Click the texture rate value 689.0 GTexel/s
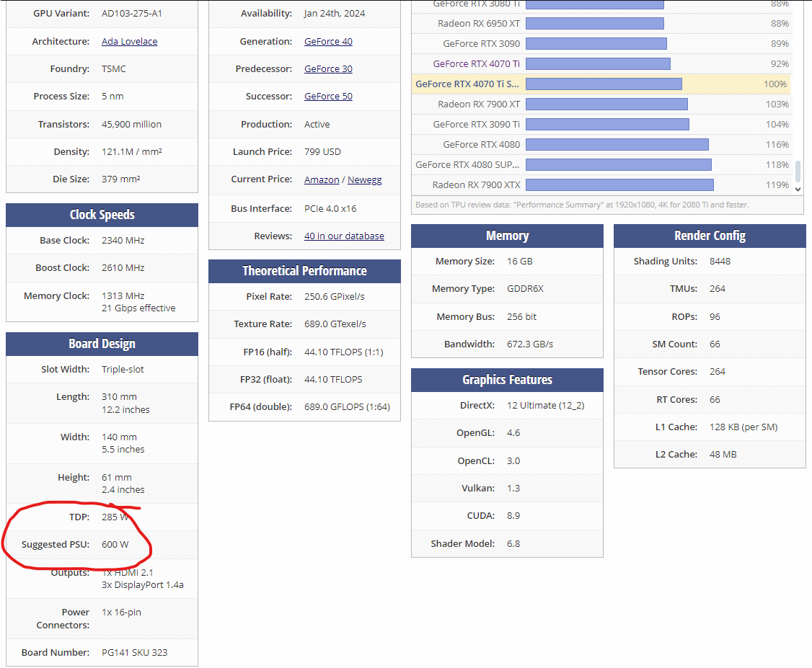Image resolution: width=812 pixels, height=668 pixels. [335, 324]
